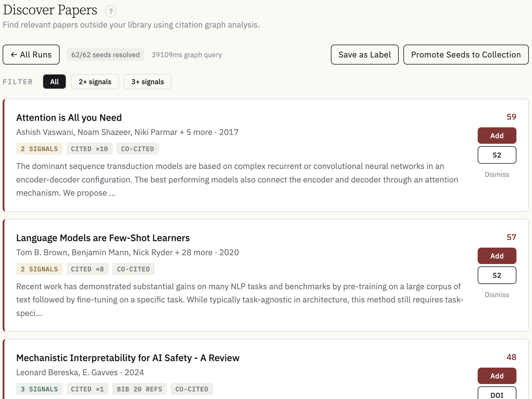Open the Discover Papers help tooltip

pyautogui.click(x=111, y=11)
